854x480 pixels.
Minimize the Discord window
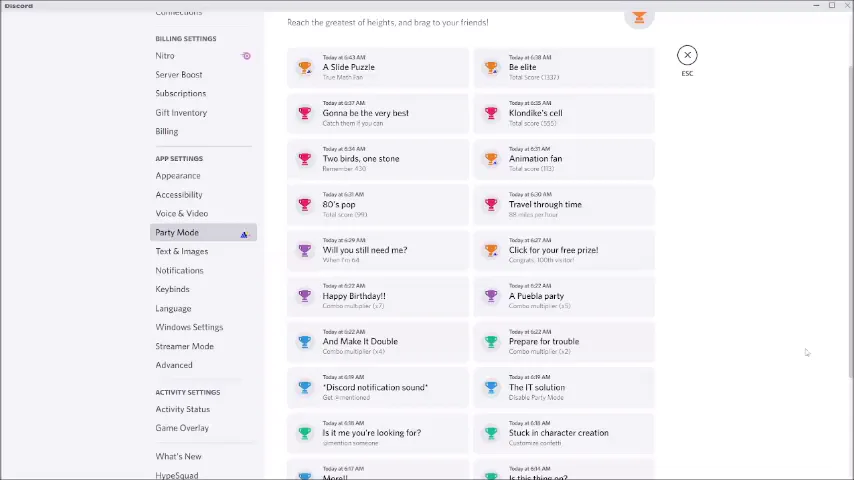[x=816, y=5]
